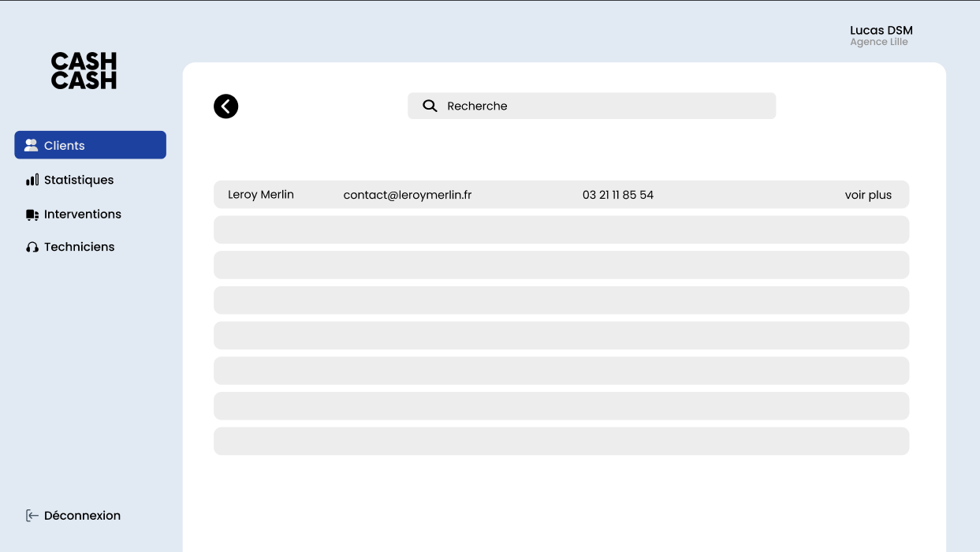Click the phone number 03 21 11 85 54

(618, 195)
